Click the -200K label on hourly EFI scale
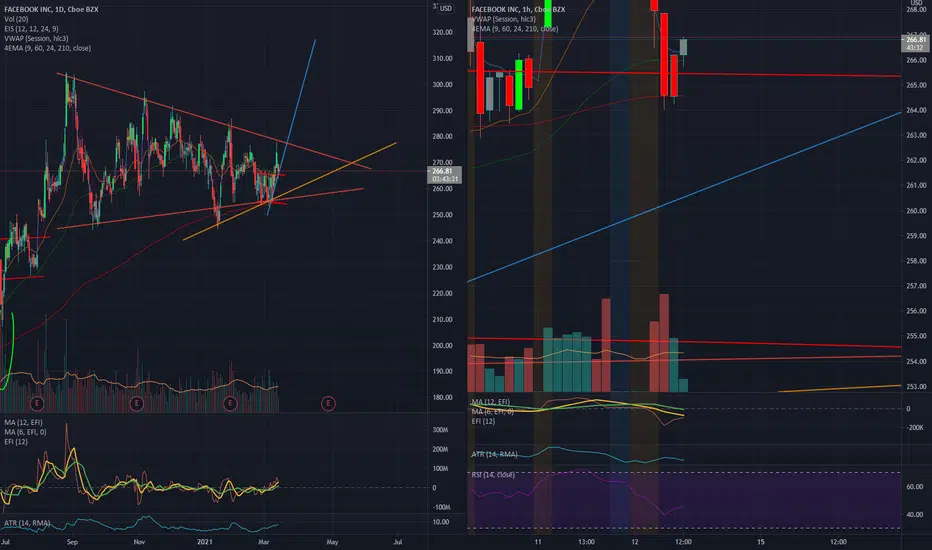The width and height of the screenshot is (932, 550). pyautogui.click(x=915, y=428)
